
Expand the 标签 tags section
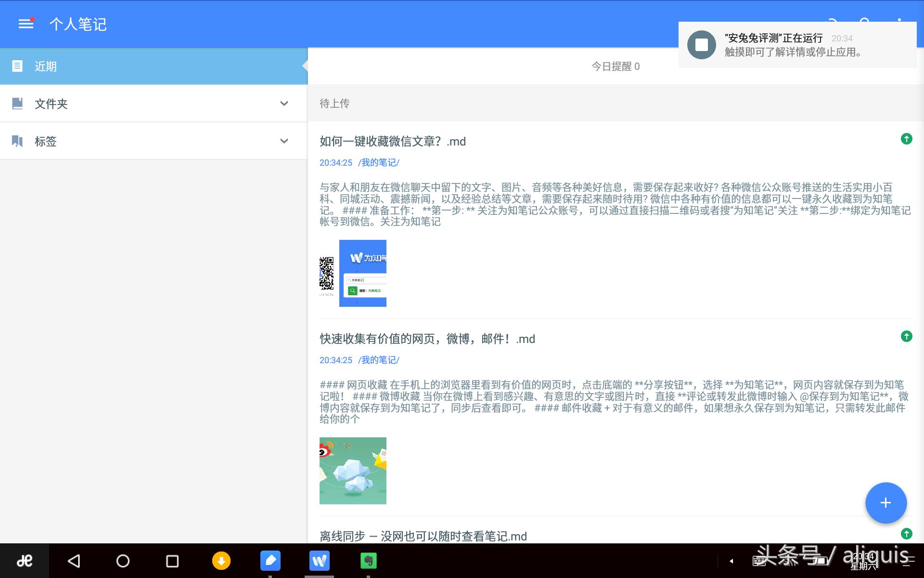click(x=284, y=141)
